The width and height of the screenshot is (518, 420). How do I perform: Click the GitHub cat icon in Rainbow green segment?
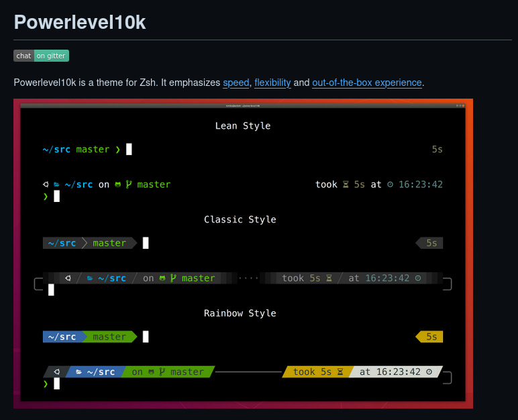151,372
